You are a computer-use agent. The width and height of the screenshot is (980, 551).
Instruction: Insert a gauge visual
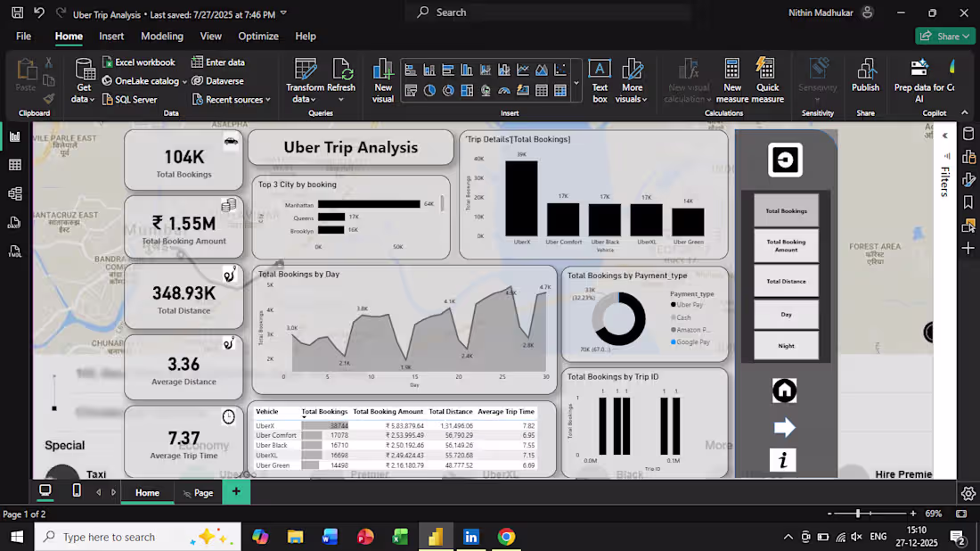click(x=504, y=91)
